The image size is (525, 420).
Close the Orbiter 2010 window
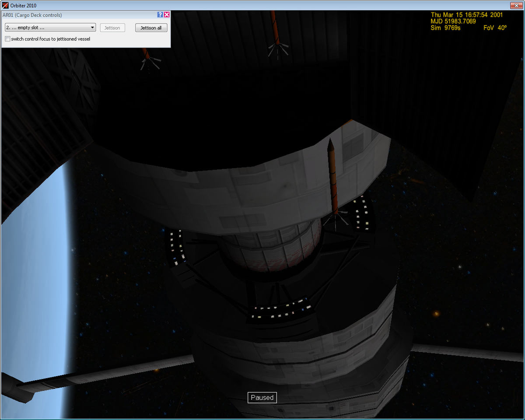tap(516, 5)
